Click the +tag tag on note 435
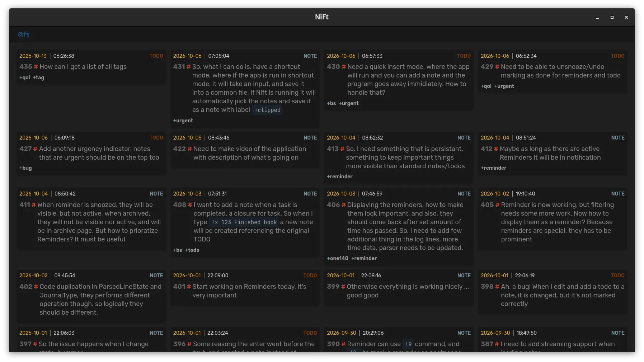Image resolution: width=644 pixels, height=362 pixels. [x=38, y=77]
